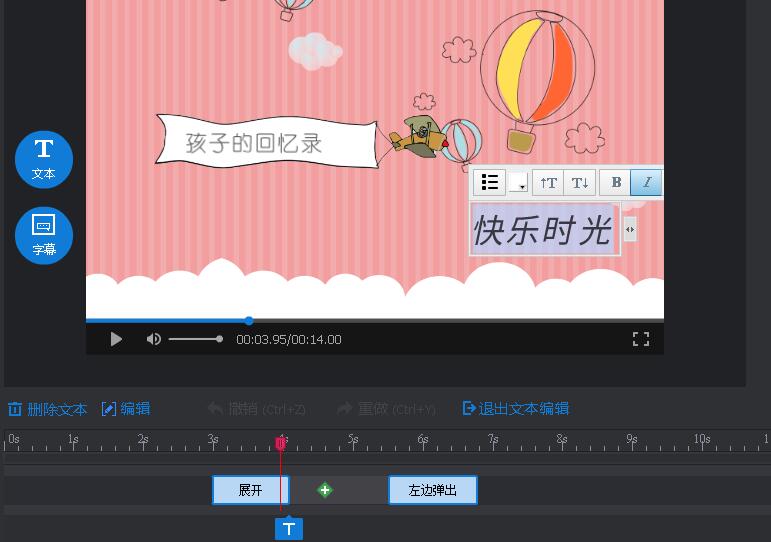Toggle italic formatting I button
The width and height of the screenshot is (771, 542).
[646, 182]
